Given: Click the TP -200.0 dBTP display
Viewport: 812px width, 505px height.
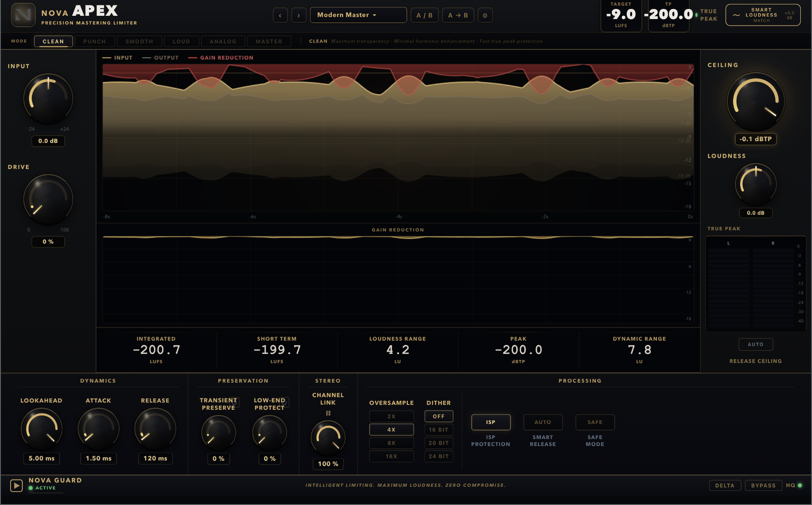Looking at the screenshot, I should [669, 15].
